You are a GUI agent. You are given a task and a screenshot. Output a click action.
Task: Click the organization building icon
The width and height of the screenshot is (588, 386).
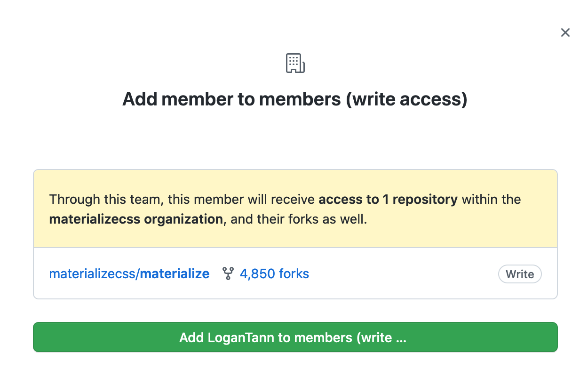(x=295, y=63)
